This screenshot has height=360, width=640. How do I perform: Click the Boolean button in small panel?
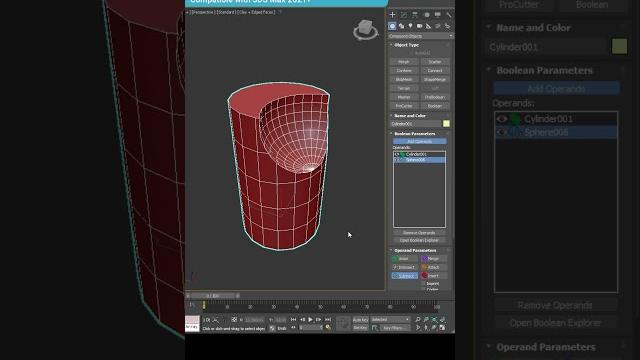pos(435,106)
